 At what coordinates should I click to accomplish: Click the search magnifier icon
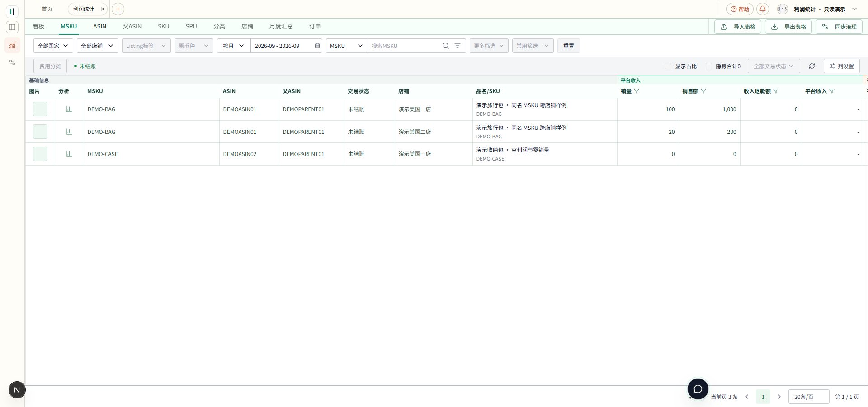click(446, 46)
